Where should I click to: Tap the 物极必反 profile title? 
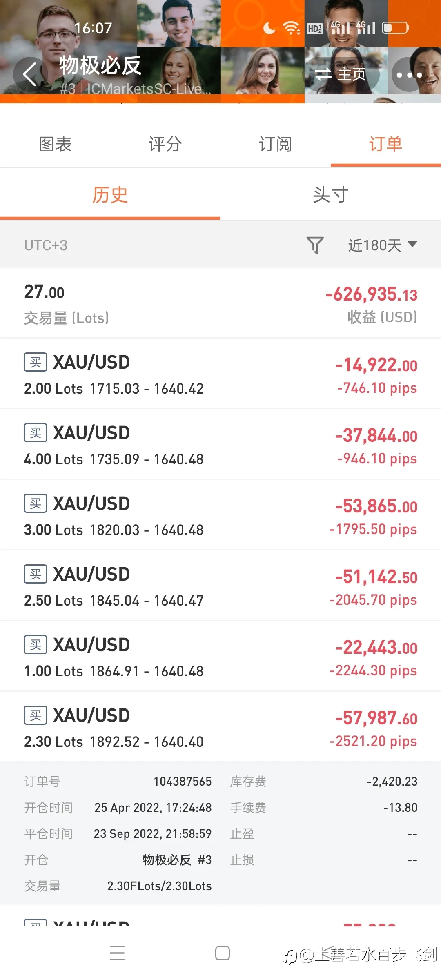[x=100, y=65]
